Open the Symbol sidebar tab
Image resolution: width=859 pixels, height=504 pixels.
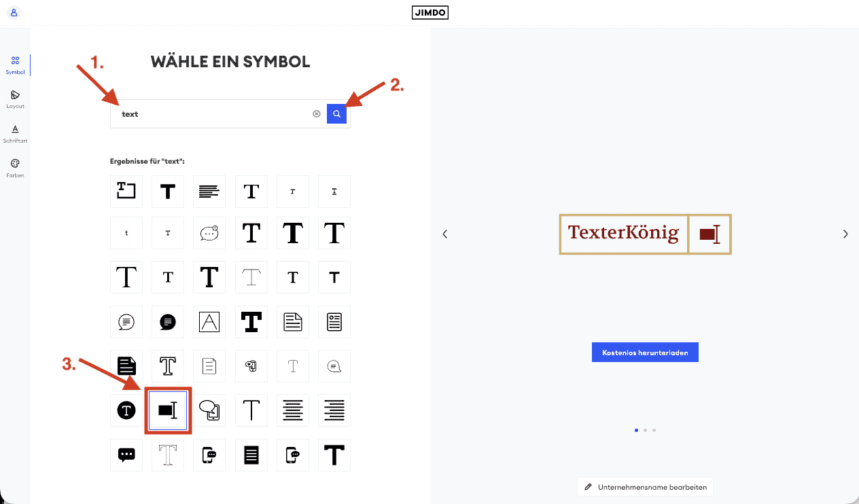15,65
